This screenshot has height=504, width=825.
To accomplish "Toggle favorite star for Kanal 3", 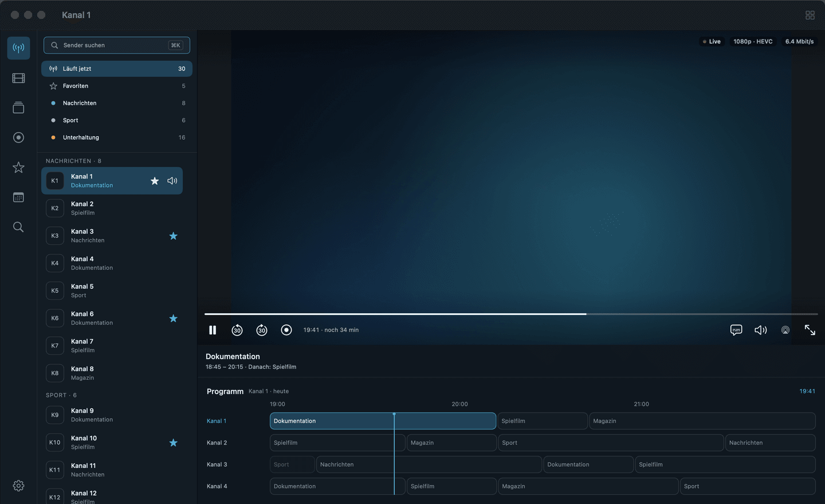I will click(x=174, y=236).
